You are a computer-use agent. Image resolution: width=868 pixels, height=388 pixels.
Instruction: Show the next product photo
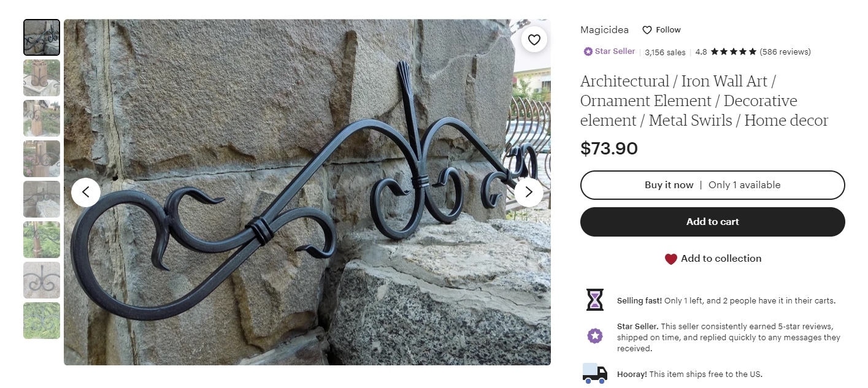coord(529,192)
